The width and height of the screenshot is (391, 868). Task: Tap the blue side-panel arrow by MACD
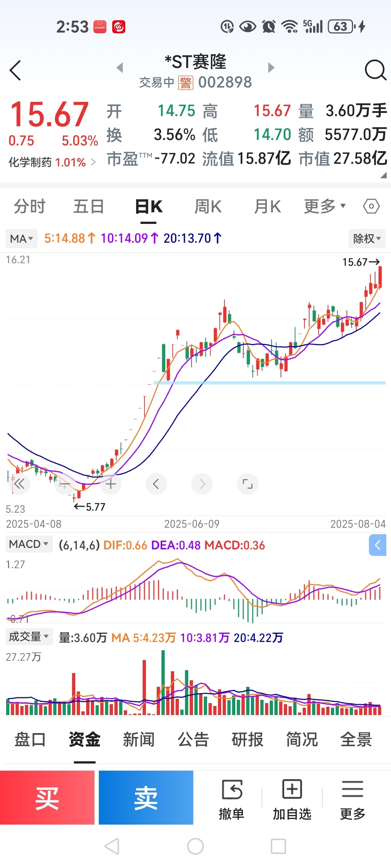pos(378,545)
